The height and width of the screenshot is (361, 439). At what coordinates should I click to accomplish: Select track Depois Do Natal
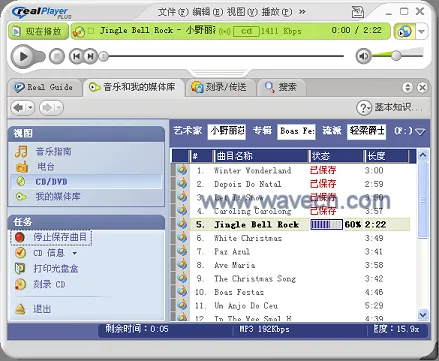point(248,184)
